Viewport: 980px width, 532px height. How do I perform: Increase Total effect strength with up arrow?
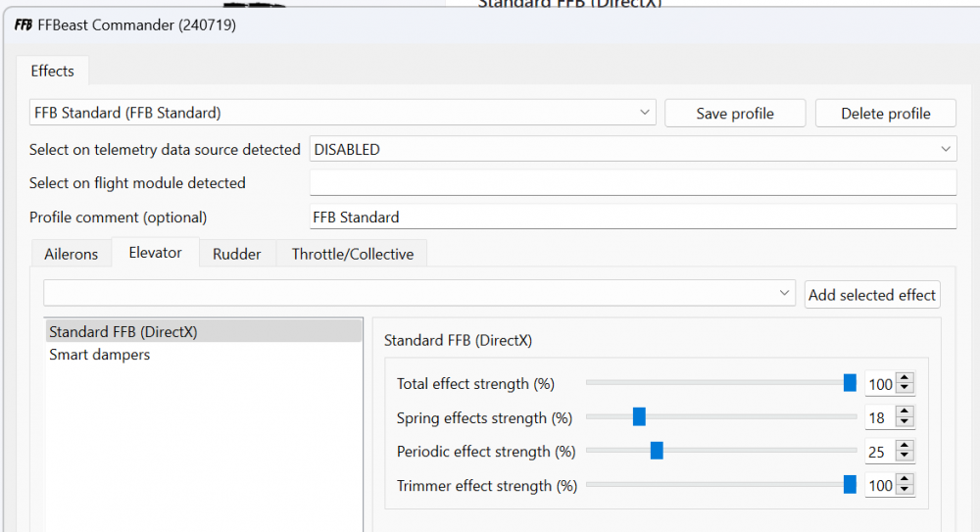coord(905,379)
